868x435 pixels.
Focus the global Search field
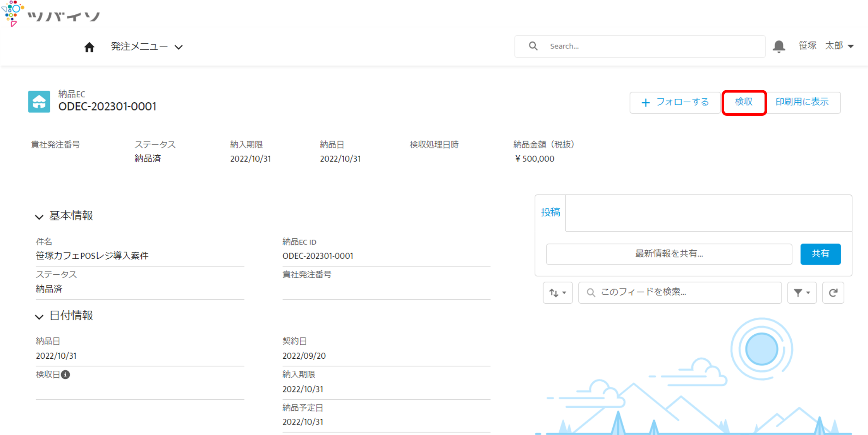point(640,46)
